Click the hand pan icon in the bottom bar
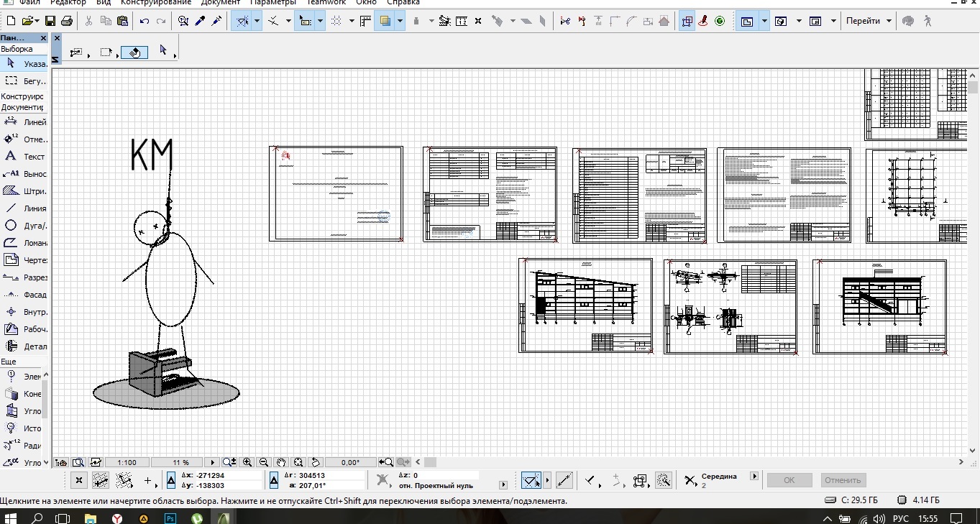Image resolution: width=980 pixels, height=524 pixels. (281, 462)
